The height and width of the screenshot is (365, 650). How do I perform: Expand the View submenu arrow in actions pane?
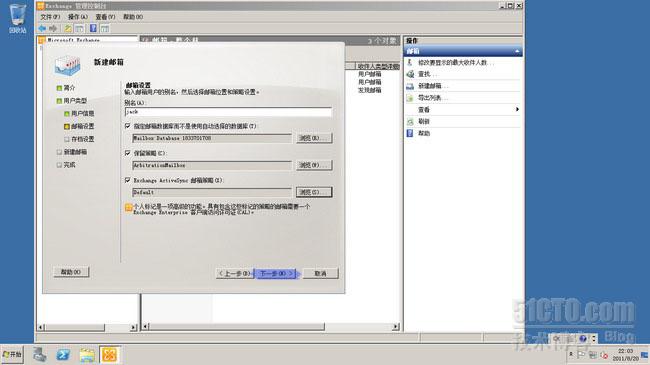point(517,110)
